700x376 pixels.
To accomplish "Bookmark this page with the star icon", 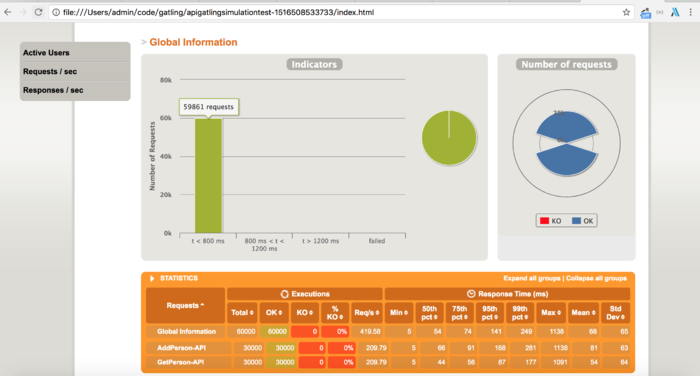I will [x=626, y=13].
